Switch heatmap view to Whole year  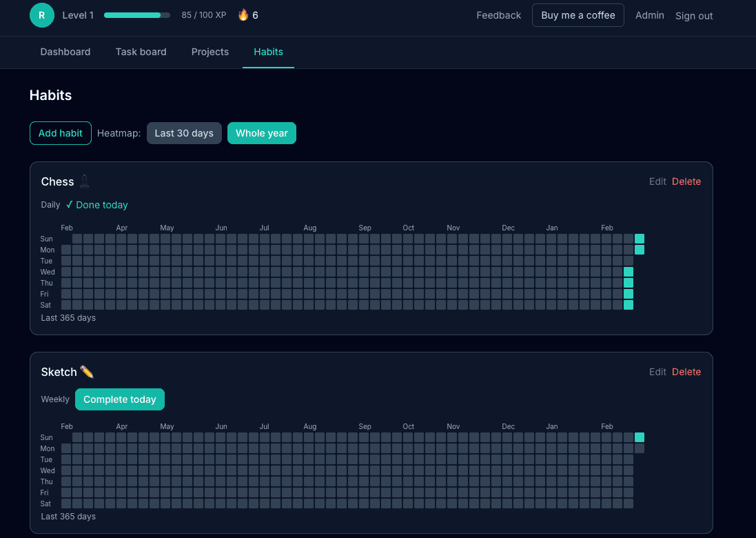pyautogui.click(x=261, y=132)
